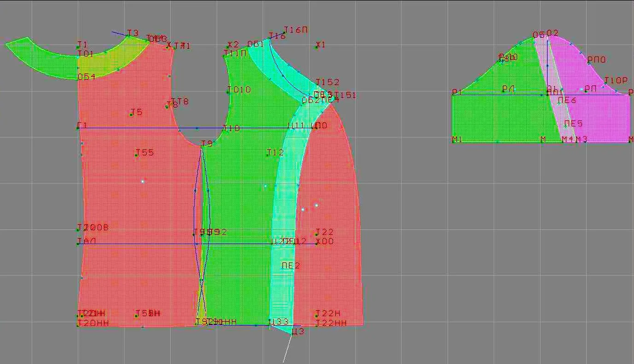Click point "Т5" on the back piece
This screenshot has height=364, width=634.
coord(137,112)
